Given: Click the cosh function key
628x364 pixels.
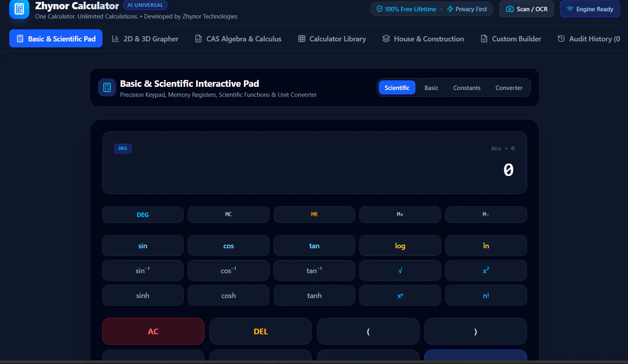Looking at the screenshot, I should [228, 295].
